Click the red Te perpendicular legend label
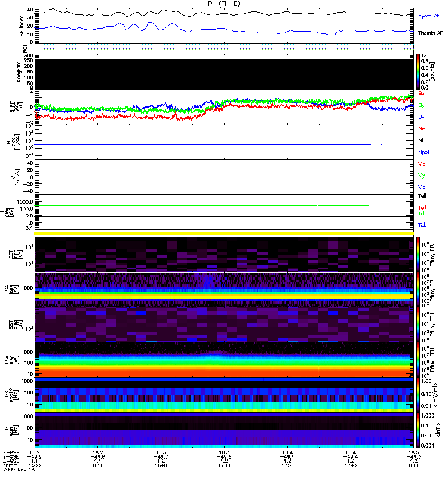 [x=422, y=207]
